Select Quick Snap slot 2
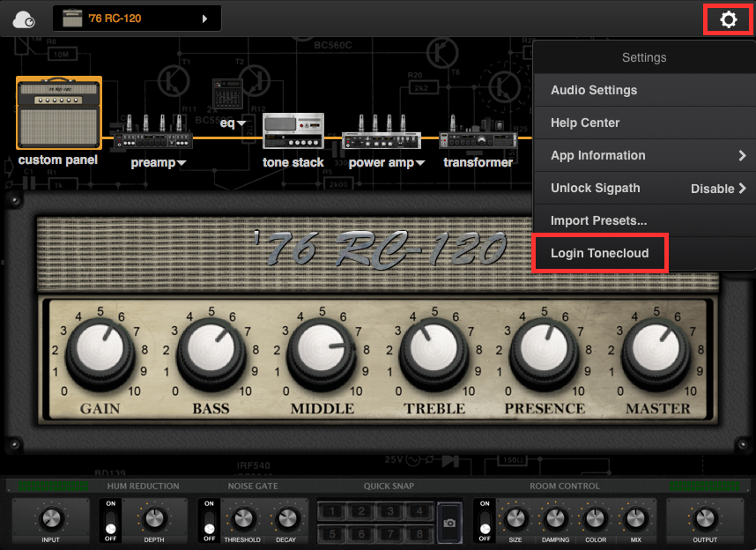Image resolution: width=756 pixels, height=550 pixels. click(x=361, y=511)
